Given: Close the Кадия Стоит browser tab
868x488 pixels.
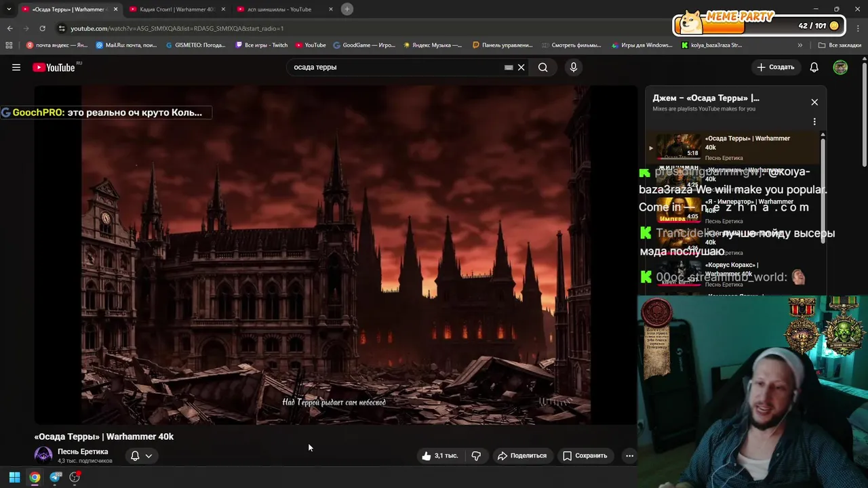Looking at the screenshot, I should point(223,9).
